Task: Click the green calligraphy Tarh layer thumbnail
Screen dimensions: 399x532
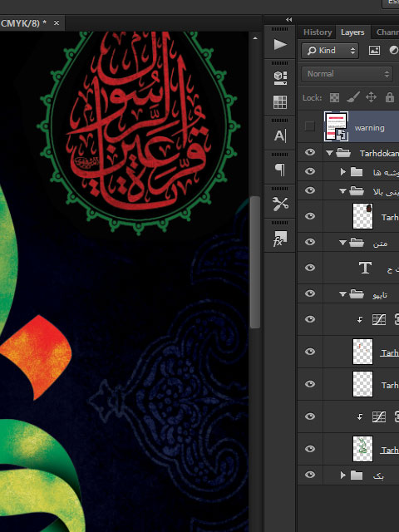Action: (362, 449)
